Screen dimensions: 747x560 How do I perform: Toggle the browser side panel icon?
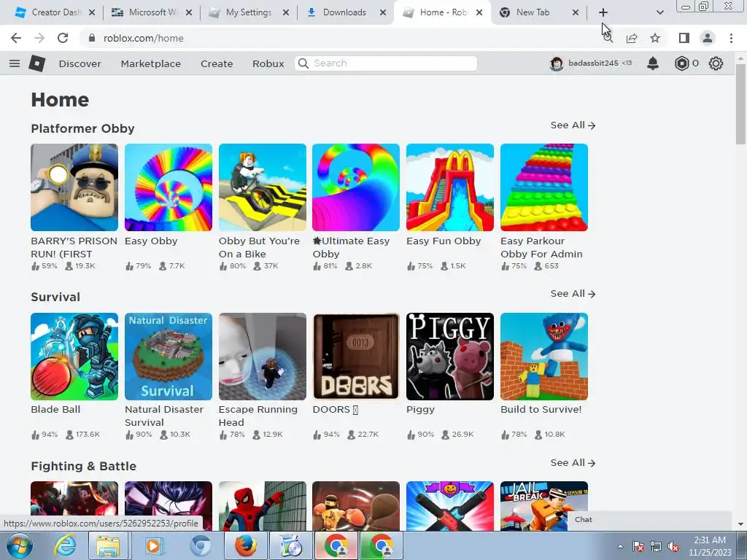(684, 38)
